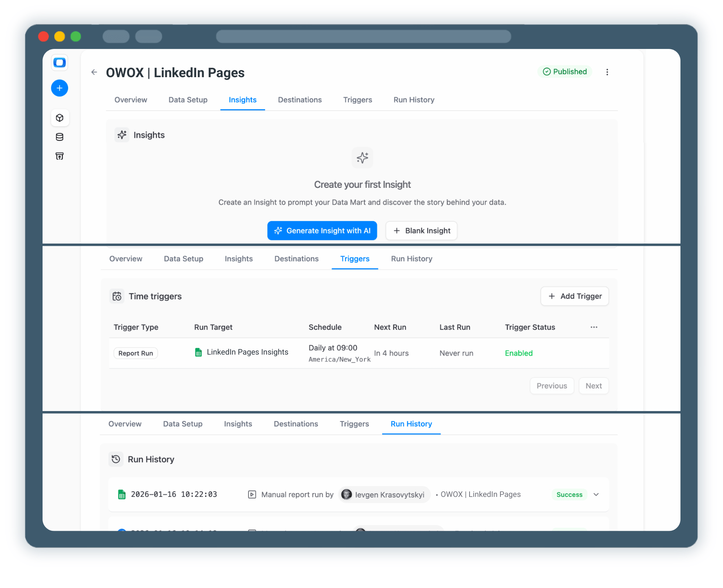Click the play icon on the manual report run
Viewport: 723px width, 588px height.
click(252, 494)
